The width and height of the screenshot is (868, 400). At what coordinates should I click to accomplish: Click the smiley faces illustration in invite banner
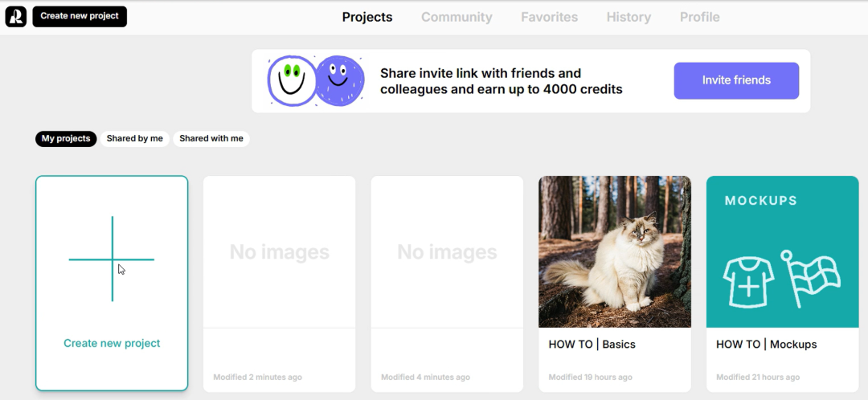(316, 81)
